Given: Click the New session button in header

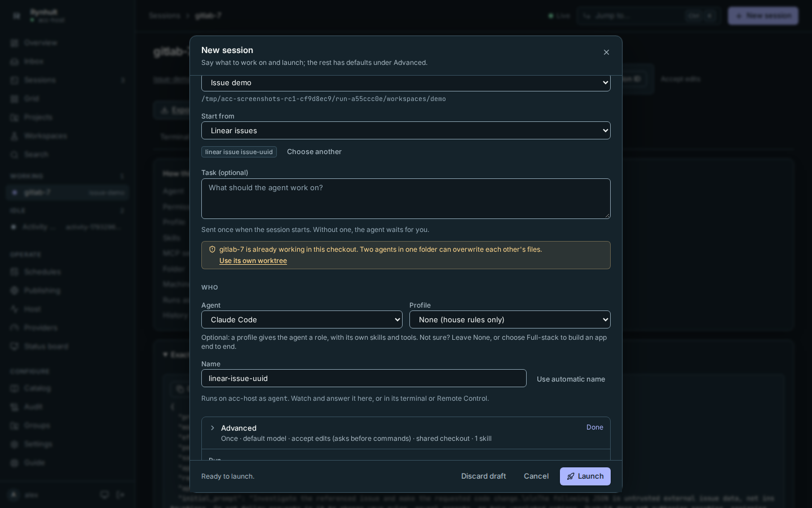Looking at the screenshot, I should click(x=763, y=16).
